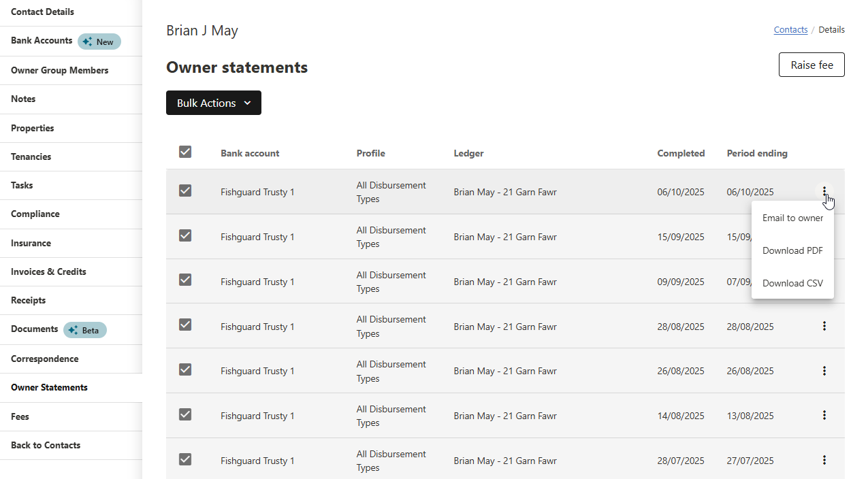The image size is (868, 479).
Task: Uncheck the statement completed 15/09/2025
Action: click(x=185, y=235)
